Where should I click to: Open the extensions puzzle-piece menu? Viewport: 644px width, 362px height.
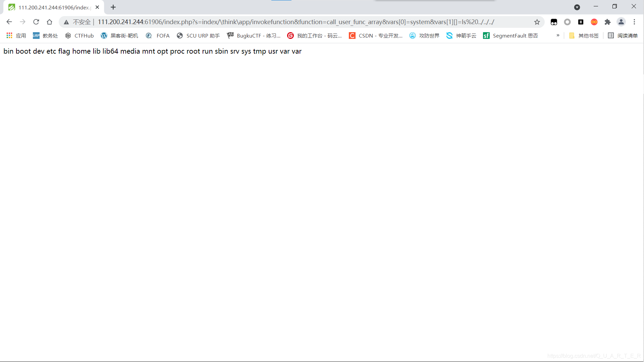pos(607,22)
